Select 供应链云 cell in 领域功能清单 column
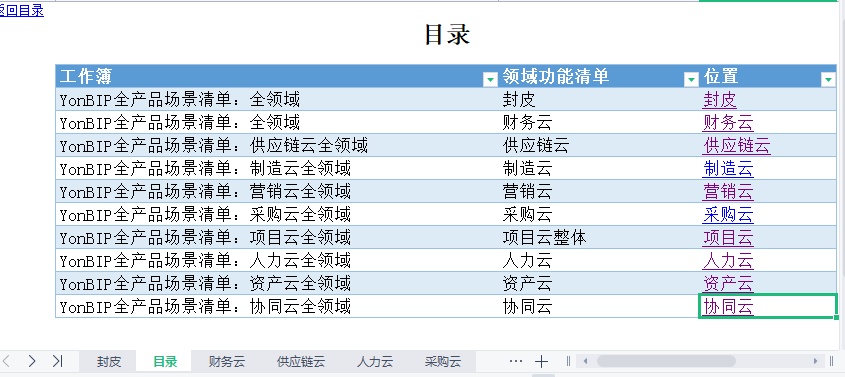Screen dimensions: 845x377 [599, 145]
